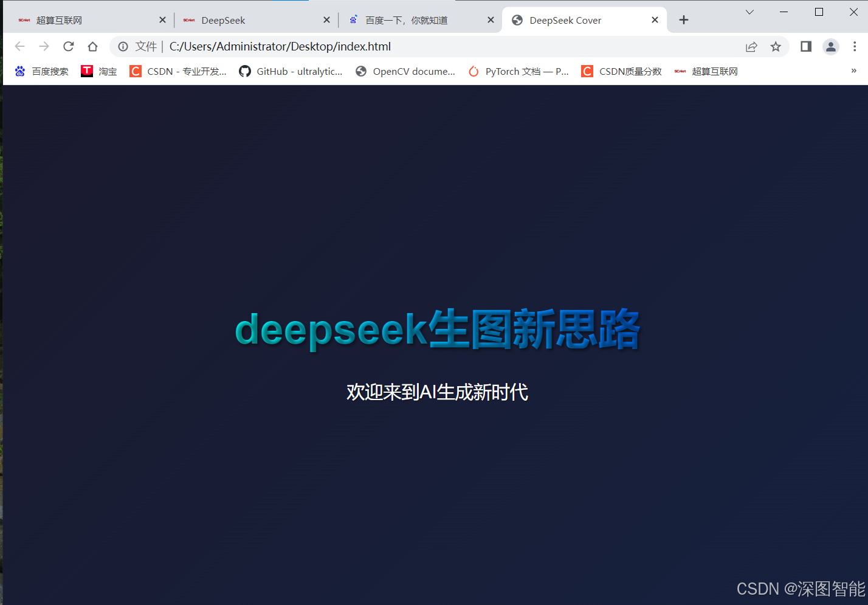
Task: Open the 百度搜索 bookmark
Action: click(41, 71)
